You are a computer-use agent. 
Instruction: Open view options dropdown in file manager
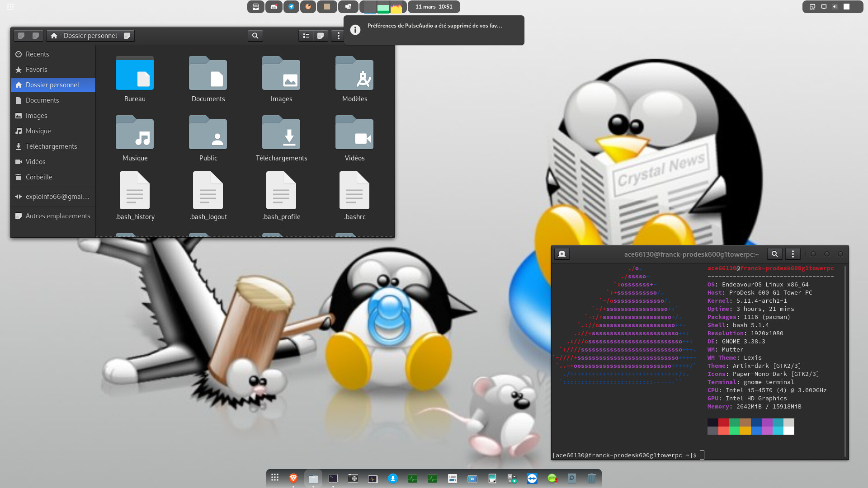point(321,36)
